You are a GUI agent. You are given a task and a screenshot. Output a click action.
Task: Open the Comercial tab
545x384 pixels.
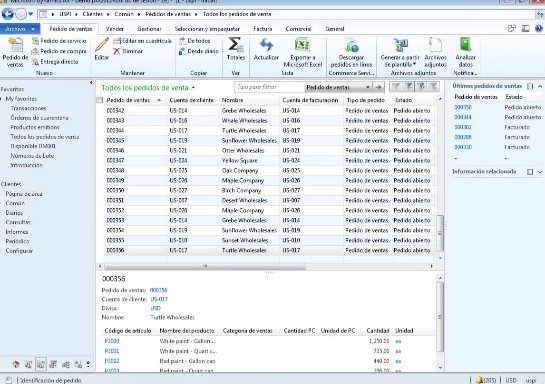pyautogui.click(x=298, y=29)
